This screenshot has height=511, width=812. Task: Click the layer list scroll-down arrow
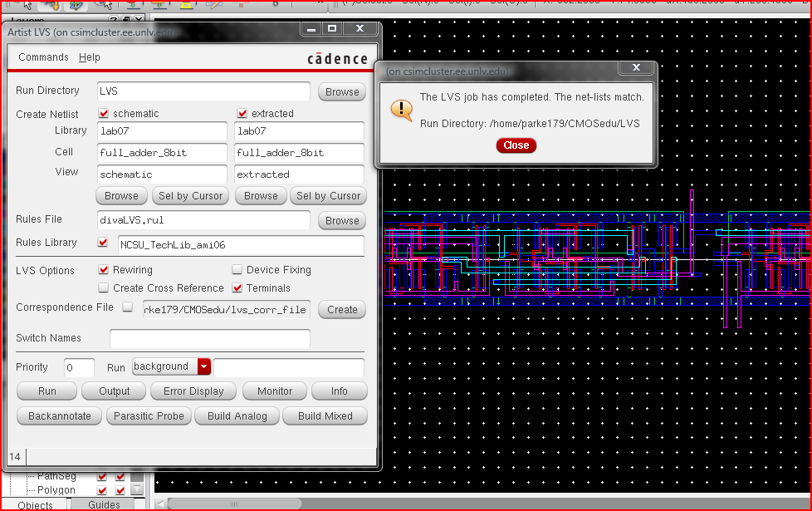pos(138,490)
